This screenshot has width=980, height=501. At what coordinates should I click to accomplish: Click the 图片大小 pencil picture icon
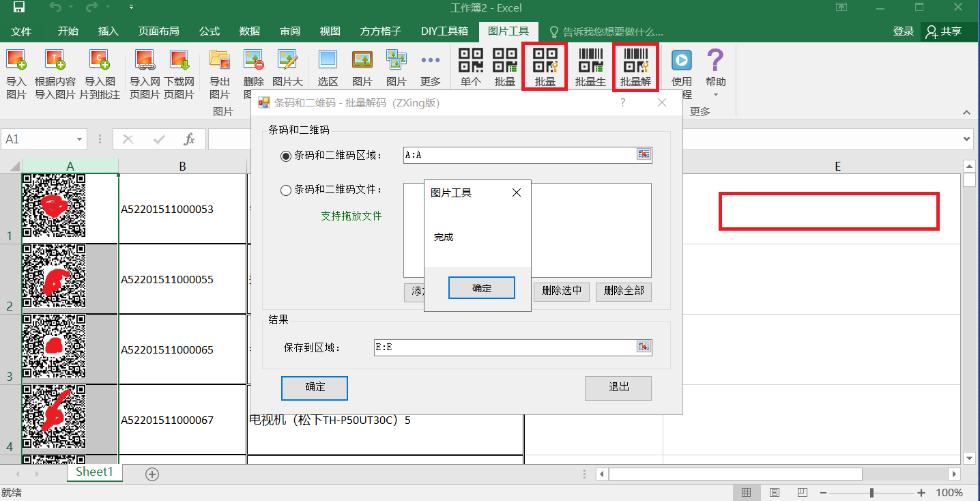point(288,60)
